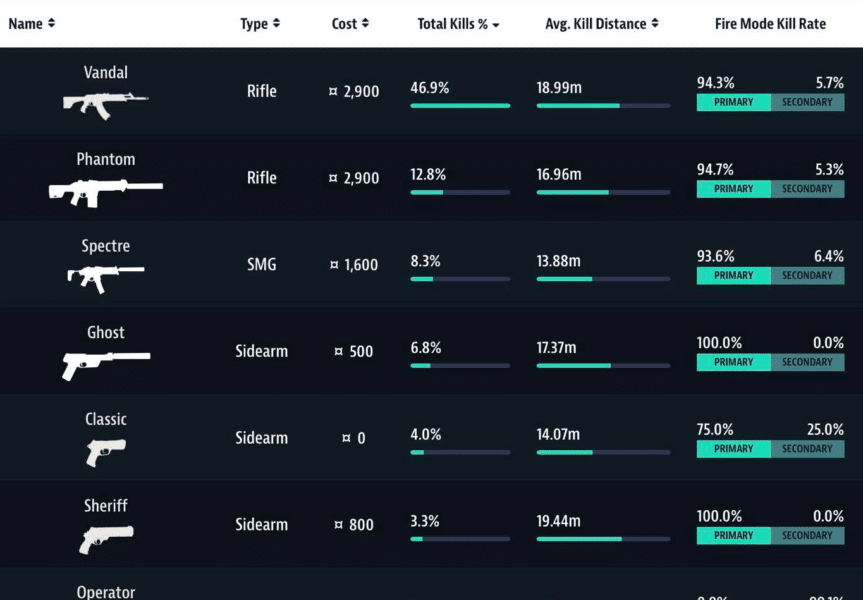The image size is (863, 600).
Task: Click the credits symbol beside Vandal cost
Action: click(x=334, y=92)
